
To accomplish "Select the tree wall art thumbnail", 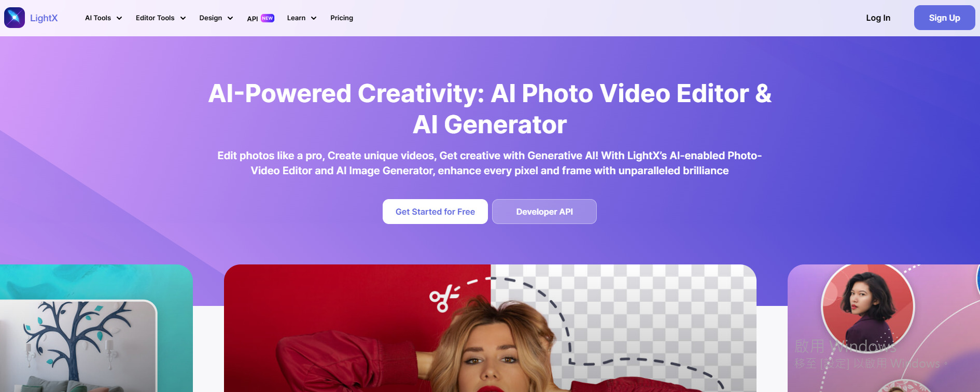I will coord(78,346).
